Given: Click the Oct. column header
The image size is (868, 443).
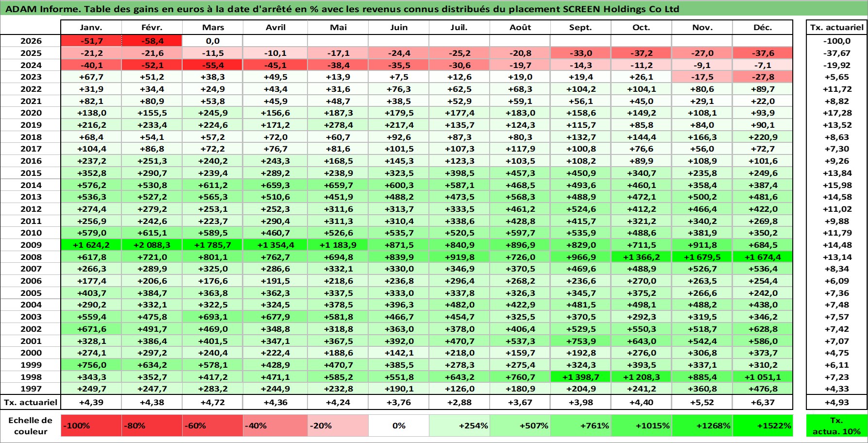Looking at the screenshot, I should point(641,28).
